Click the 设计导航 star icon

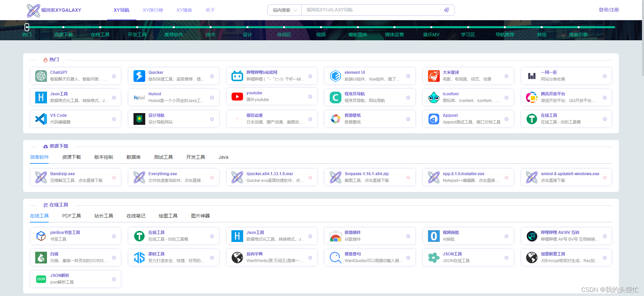(x=139, y=119)
